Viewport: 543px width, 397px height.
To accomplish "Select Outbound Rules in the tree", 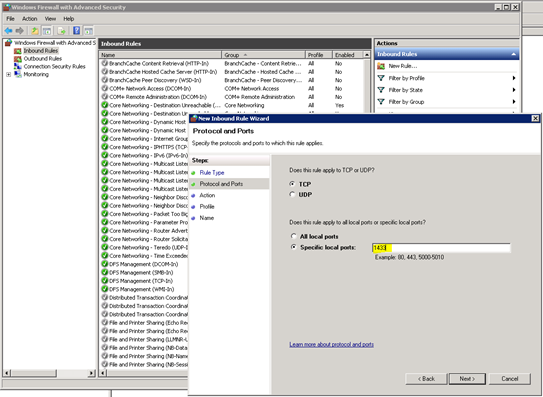I will coord(43,59).
